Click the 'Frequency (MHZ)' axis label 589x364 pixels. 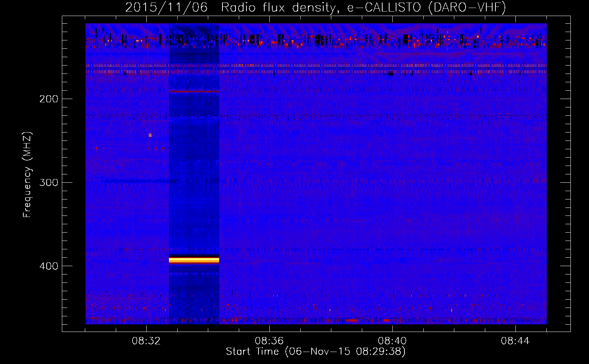click(27, 175)
